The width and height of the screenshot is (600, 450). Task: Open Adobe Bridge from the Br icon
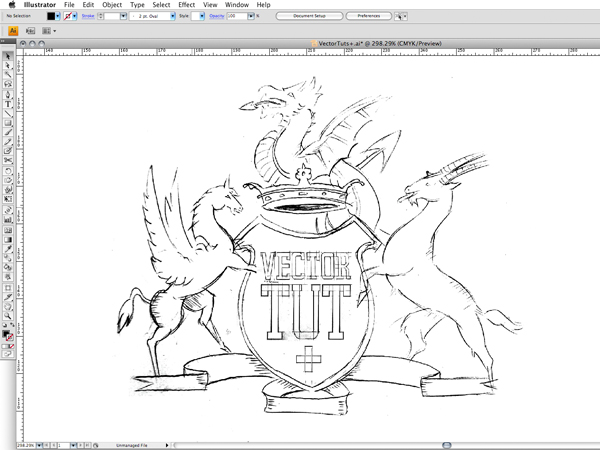(30, 31)
